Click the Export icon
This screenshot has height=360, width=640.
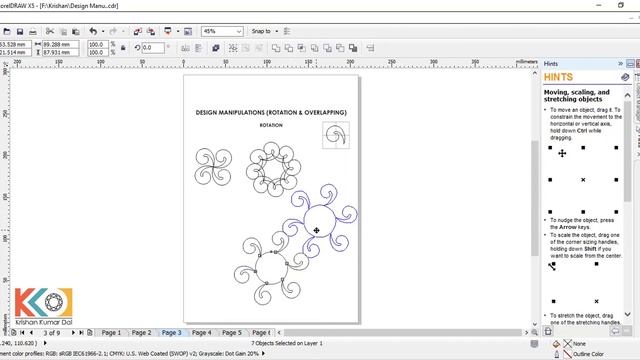coord(151,31)
